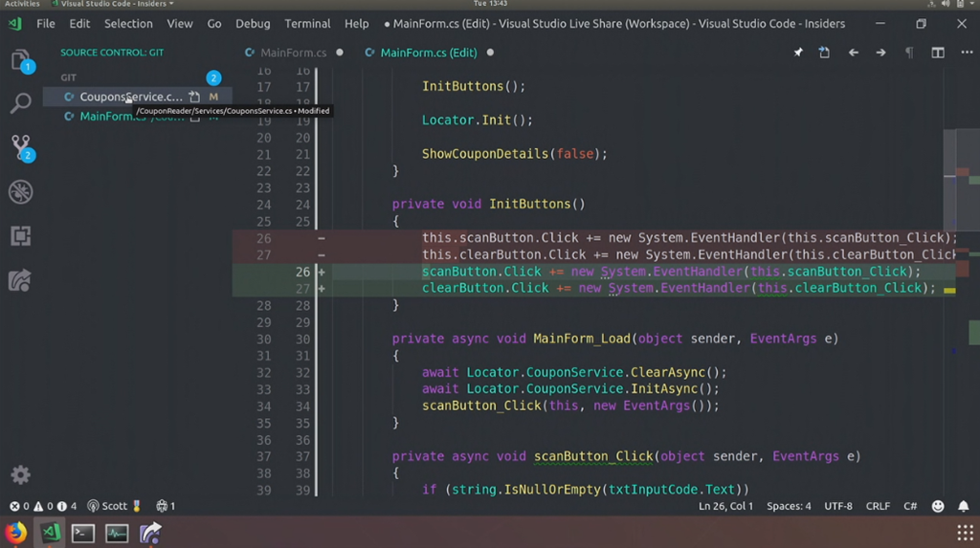Toggle split editor layout icon

(x=938, y=53)
